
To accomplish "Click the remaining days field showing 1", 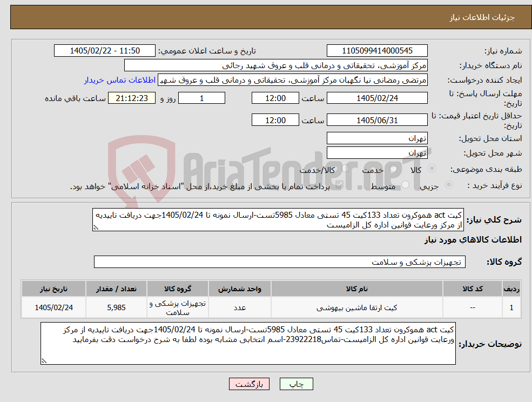I will pyautogui.click(x=201, y=98).
